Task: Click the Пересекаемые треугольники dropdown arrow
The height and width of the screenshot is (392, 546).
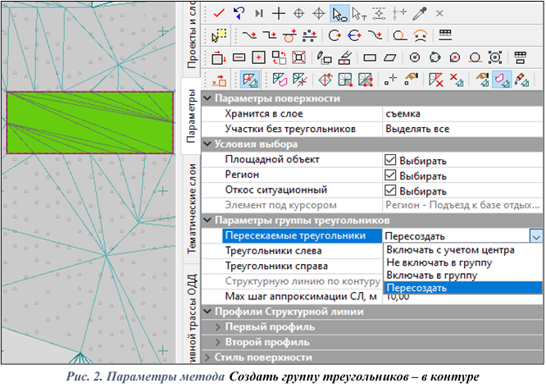Action: pyautogui.click(x=536, y=236)
